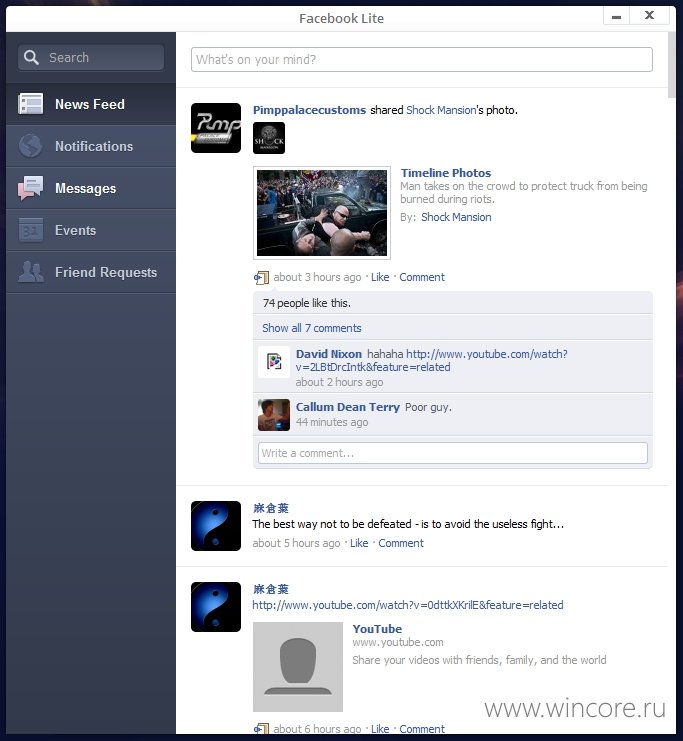
Task: Click David Nixon's broken avatar icon
Action: coord(274,362)
